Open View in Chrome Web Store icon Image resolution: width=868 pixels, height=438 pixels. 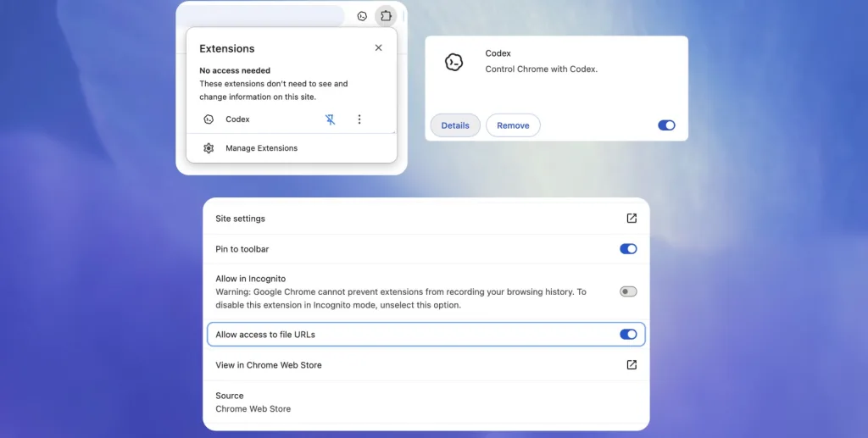coord(632,364)
